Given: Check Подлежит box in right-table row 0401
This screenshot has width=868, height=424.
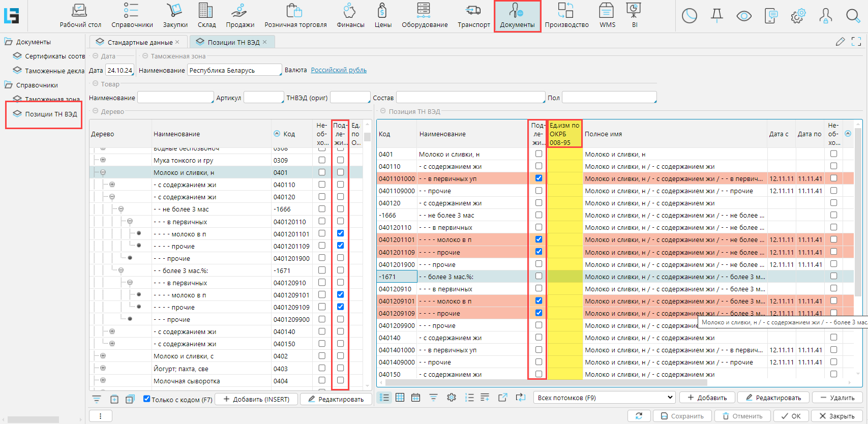Looking at the screenshot, I should coord(538,154).
